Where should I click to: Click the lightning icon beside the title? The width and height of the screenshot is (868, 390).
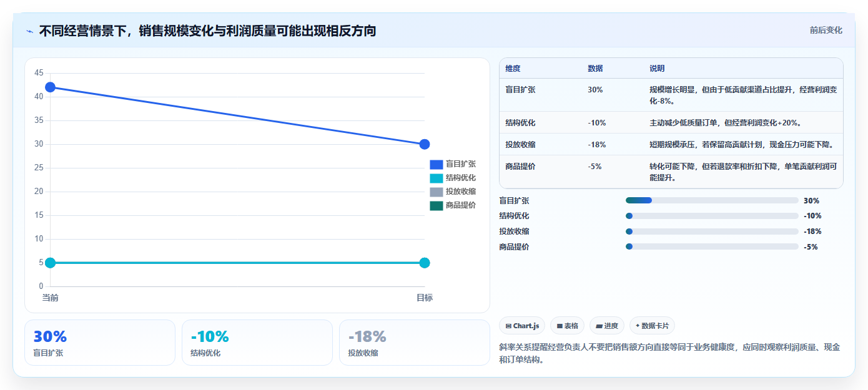30,31
